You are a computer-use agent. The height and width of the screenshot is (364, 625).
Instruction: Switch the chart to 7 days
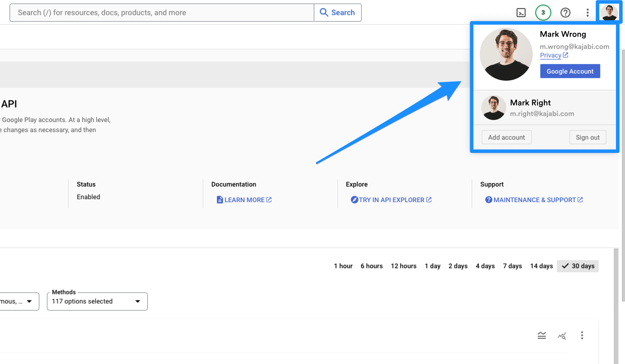pyautogui.click(x=512, y=266)
